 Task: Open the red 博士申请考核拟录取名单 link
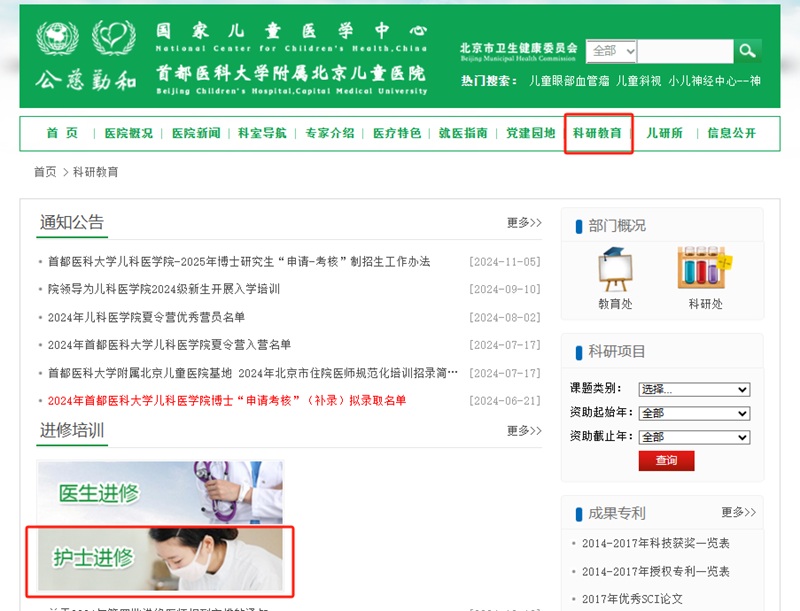(x=227, y=401)
